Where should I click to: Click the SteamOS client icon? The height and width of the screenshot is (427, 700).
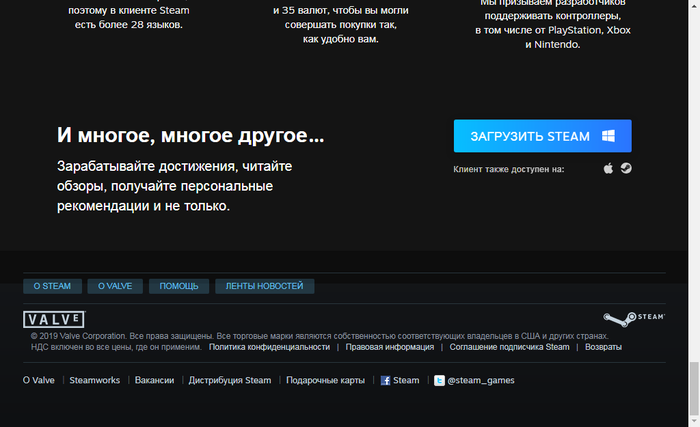(626, 168)
